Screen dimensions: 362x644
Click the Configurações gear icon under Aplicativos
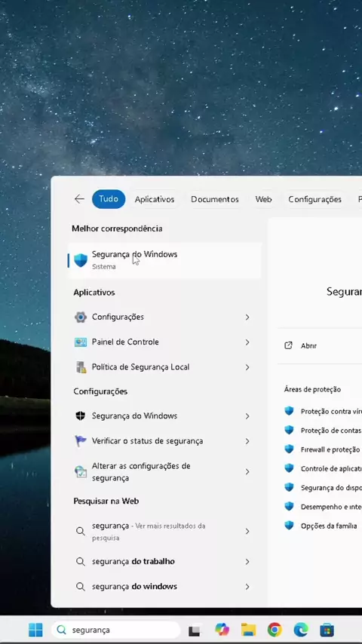pyautogui.click(x=81, y=317)
